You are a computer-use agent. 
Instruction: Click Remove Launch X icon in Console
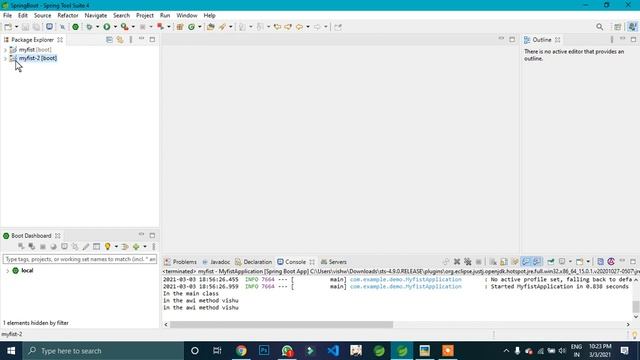pyautogui.click(x=457, y=262)
